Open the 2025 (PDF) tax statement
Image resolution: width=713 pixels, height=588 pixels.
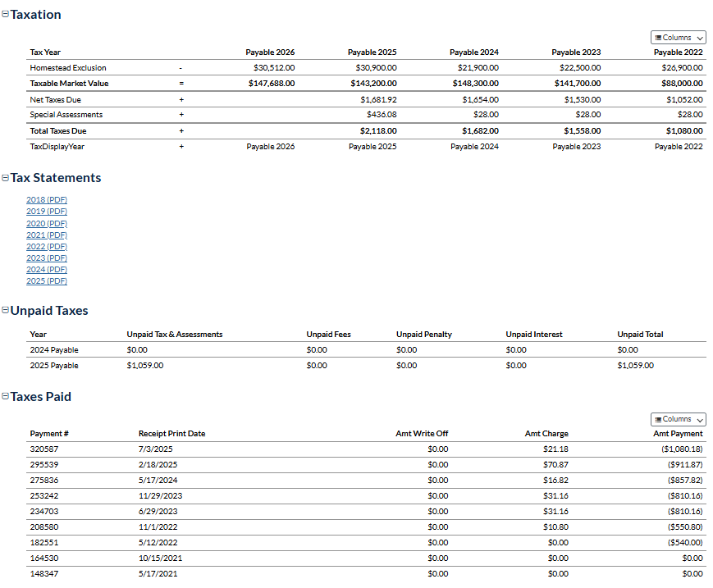tap(47, 281)
